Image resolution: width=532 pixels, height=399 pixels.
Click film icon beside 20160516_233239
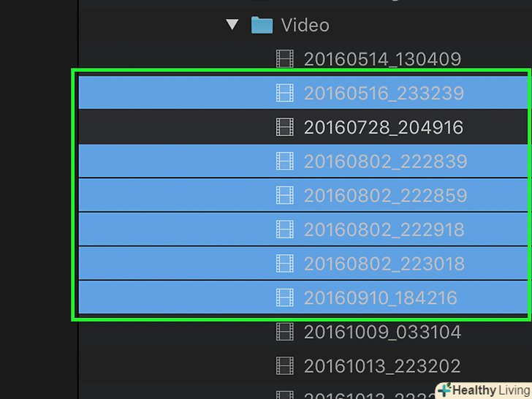coord(285,93)
